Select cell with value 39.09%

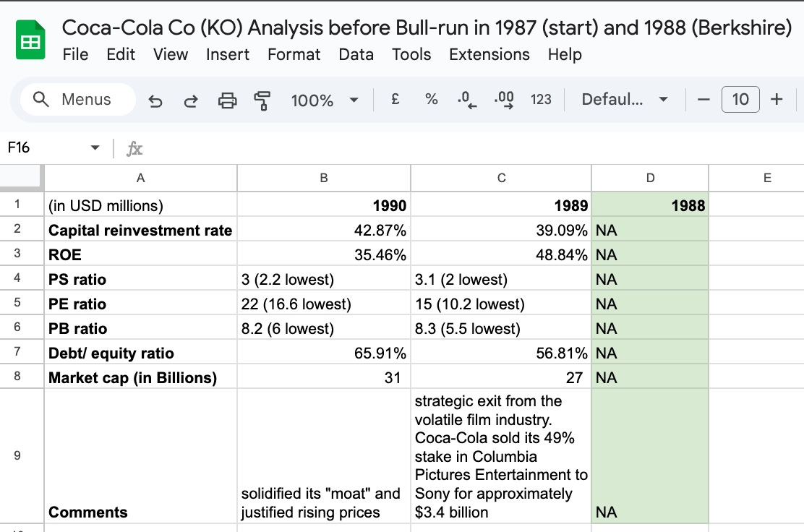501,230
